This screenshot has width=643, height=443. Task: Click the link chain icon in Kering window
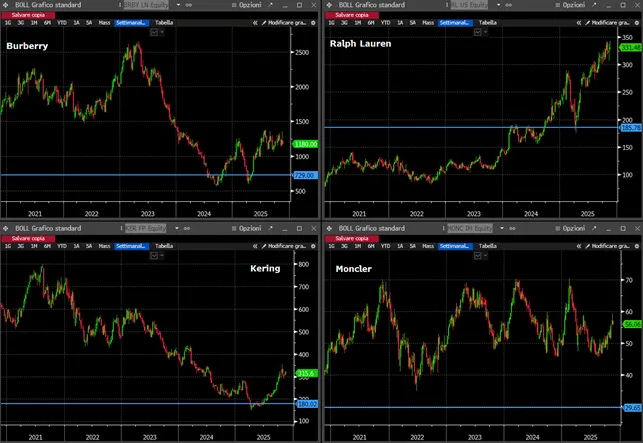click(x=187, y=228)
